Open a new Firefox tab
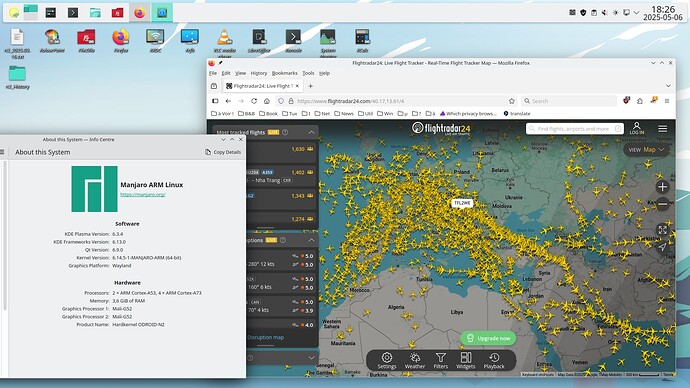690x388 pixels. (310, 86)
